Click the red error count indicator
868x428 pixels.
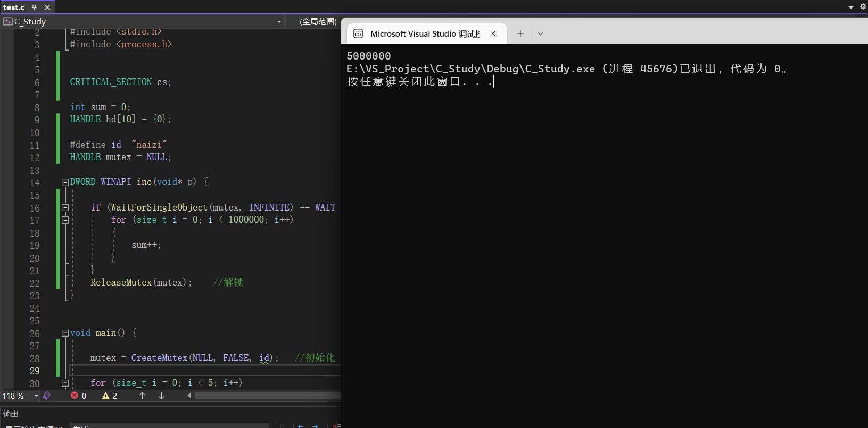pyautogui.click(x=79, y=396)
